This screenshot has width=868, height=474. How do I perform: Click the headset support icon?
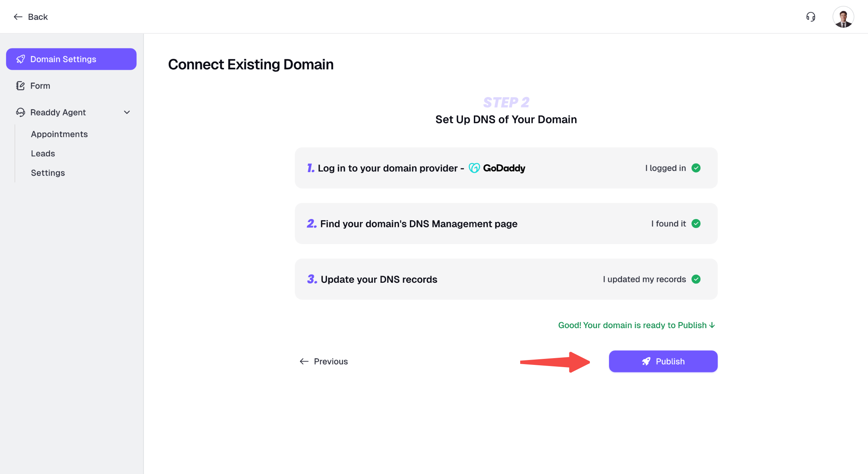811,17
